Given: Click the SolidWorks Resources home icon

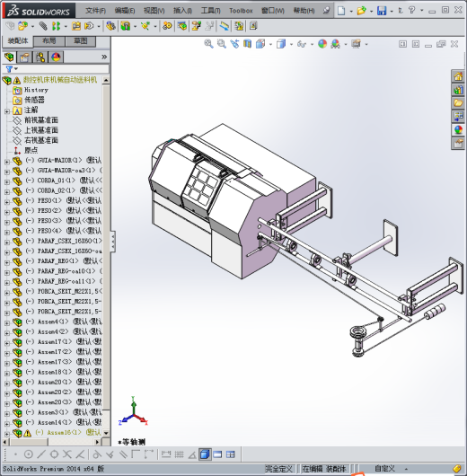Looking at the screenshot, I should 458,76.
